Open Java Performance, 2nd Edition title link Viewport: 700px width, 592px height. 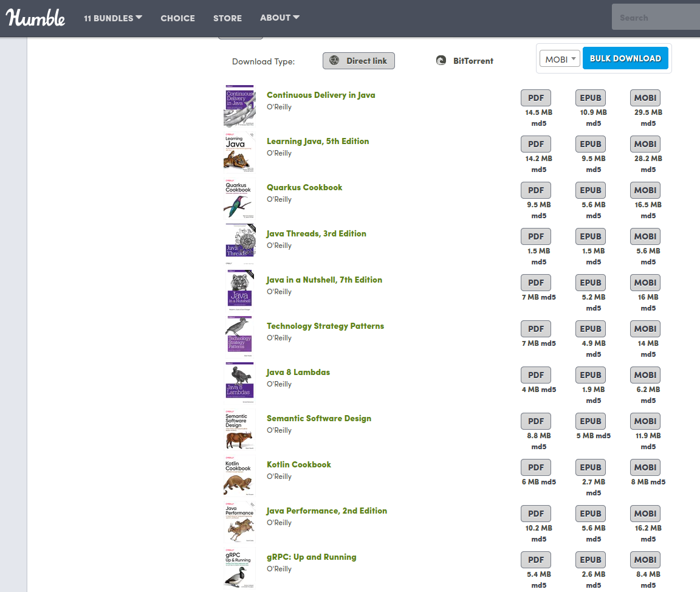point(327,511)
